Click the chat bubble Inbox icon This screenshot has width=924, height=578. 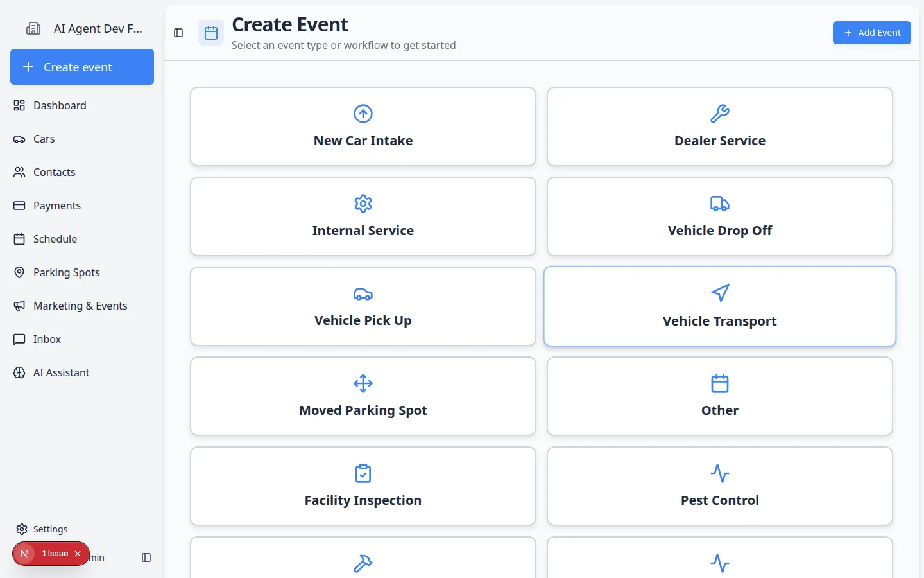[19, 339]
